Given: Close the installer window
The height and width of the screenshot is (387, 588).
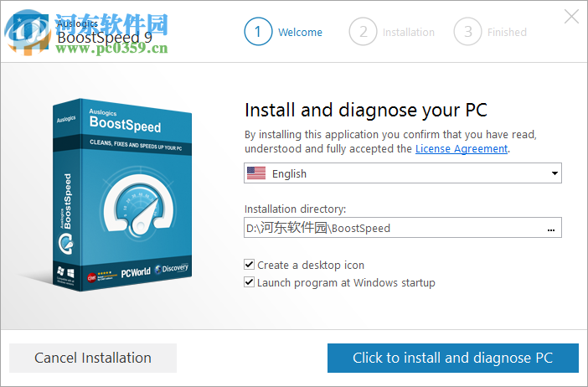Looking at the screenshot, I should [x=571, y=17].
